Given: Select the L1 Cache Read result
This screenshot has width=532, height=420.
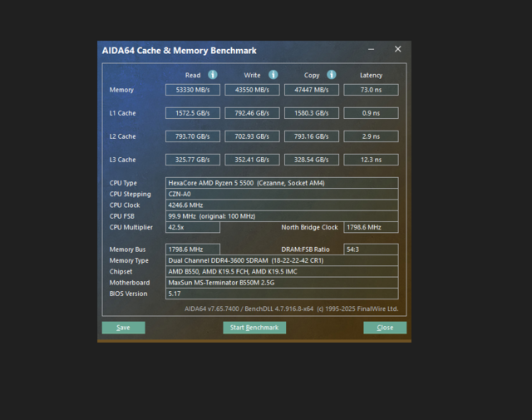Looking at the screenshot, I should [x=193, y=113].
